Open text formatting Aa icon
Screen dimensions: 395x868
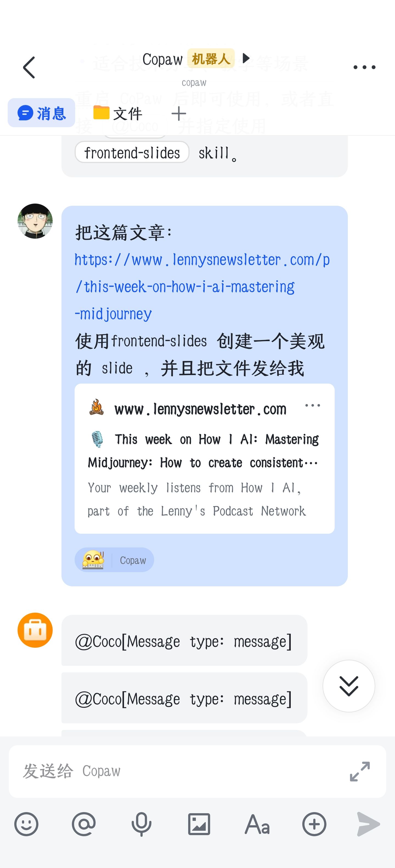point(257,824)
